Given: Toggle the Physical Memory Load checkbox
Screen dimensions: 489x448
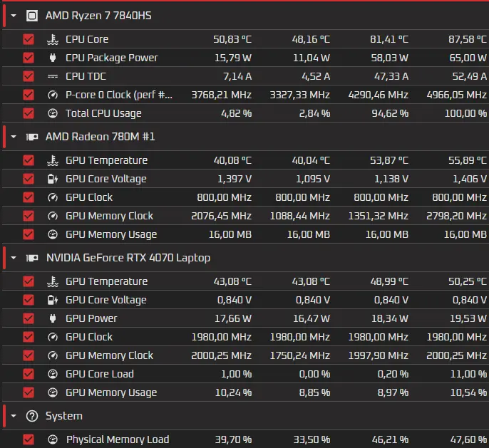Looking at the screenshot, I should tap(29, 439).
